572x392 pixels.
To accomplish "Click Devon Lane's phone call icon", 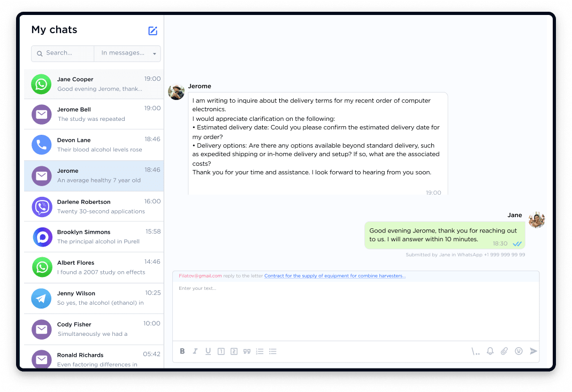I will [41, 145].
